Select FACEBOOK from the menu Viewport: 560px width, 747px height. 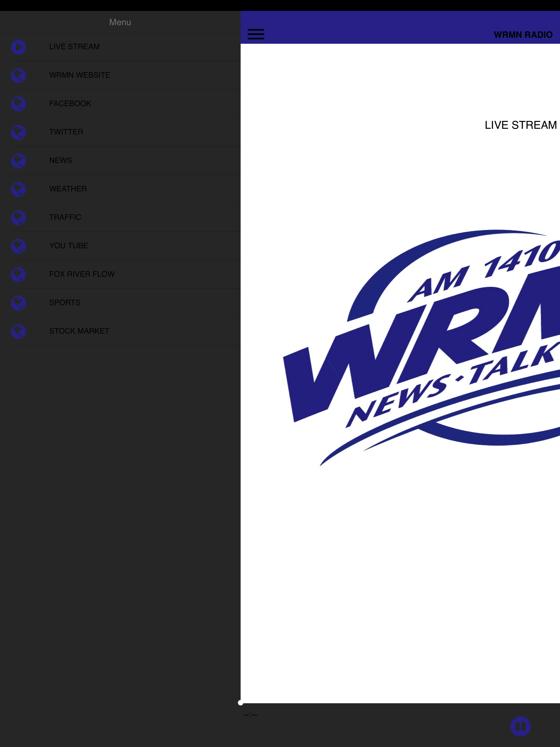point(120,104)
